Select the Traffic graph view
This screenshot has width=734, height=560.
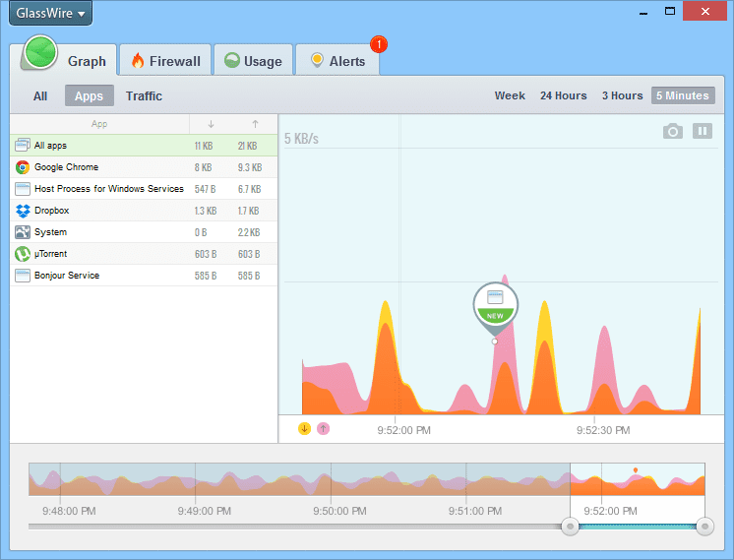coord(144,96)
